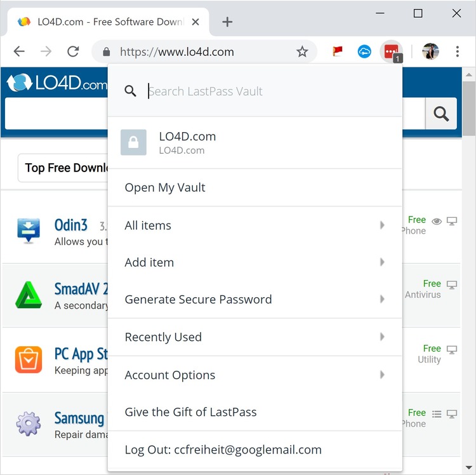Expand the Add item submenu

pyautogui.click(x=255, y=262)
